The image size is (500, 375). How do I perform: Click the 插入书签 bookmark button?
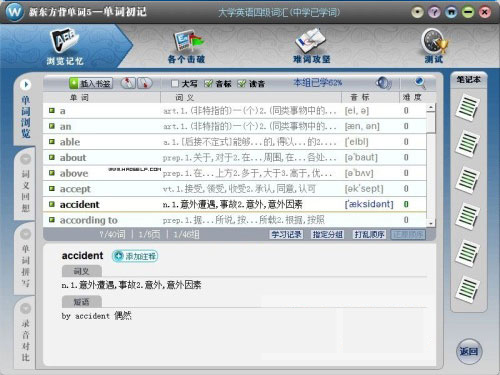[x=91, y=83]
